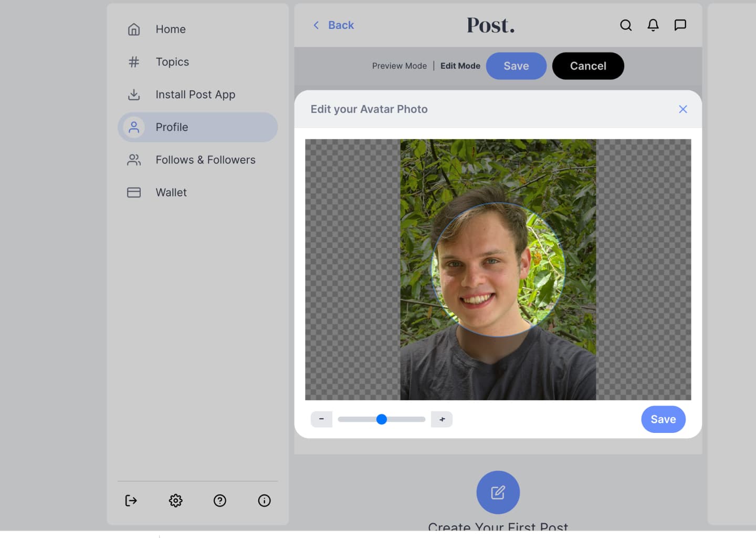Zoom out with the minus button
The width and height of the screenshot is (756, 538).
tap(321, 419)
